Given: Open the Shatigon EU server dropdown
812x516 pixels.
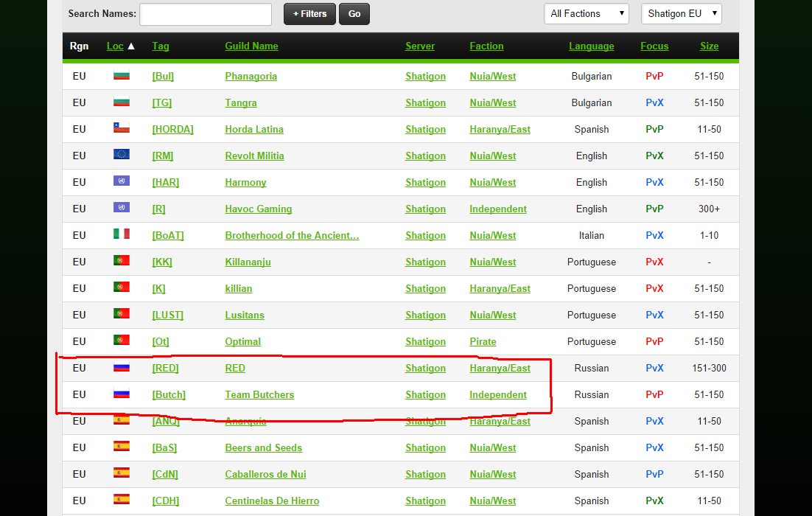Looking at the screenshot, I should pyautogui.click(x=681, y=13).
